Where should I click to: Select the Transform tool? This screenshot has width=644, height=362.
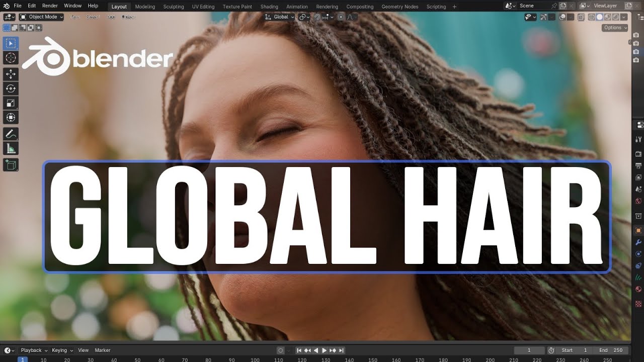coord(11,118)
